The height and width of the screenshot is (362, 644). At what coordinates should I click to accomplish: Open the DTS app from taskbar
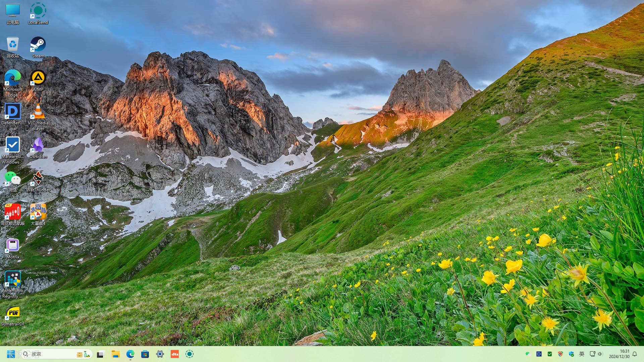(x=175, y=354)
